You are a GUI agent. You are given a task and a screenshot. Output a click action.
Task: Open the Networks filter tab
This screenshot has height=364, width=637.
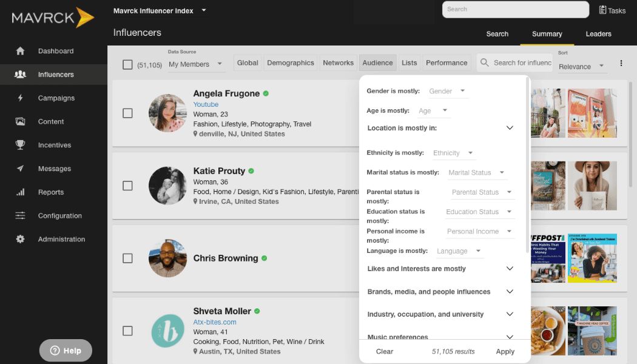pyautogui.click(x=338, y=62)
